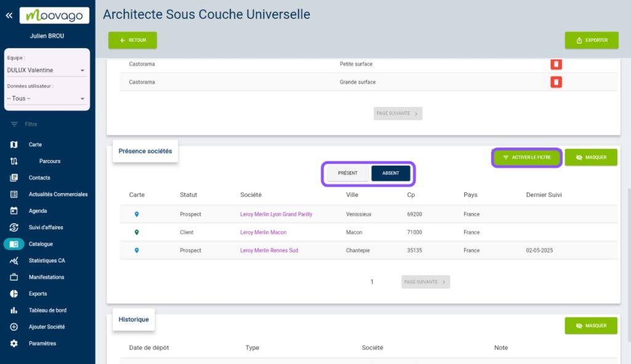Viewport: 631px width, 364px height.
Task: Click the Date de dépôt column header
Action: tap(149, 348)
